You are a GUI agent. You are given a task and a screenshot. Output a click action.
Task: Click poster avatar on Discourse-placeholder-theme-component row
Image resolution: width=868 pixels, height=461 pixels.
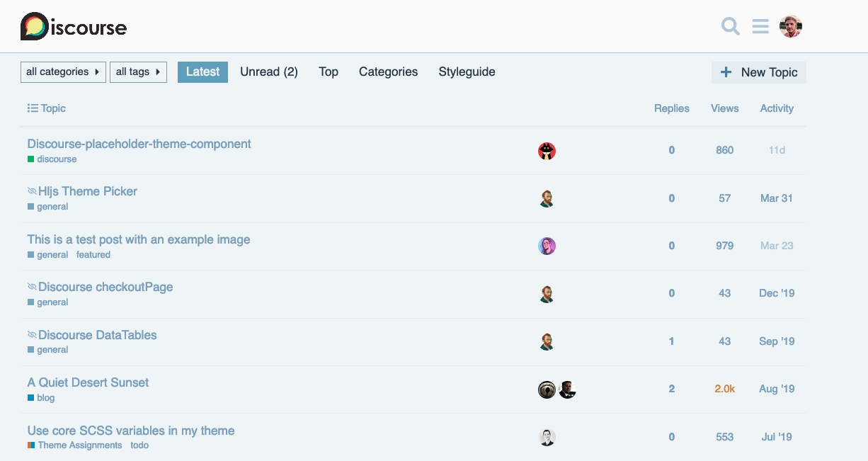point(547,151)
